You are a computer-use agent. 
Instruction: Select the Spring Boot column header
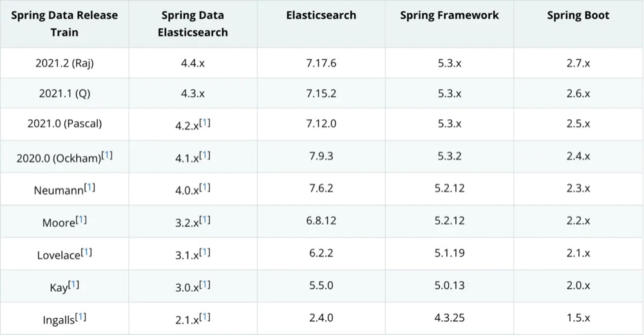(578, 15)
